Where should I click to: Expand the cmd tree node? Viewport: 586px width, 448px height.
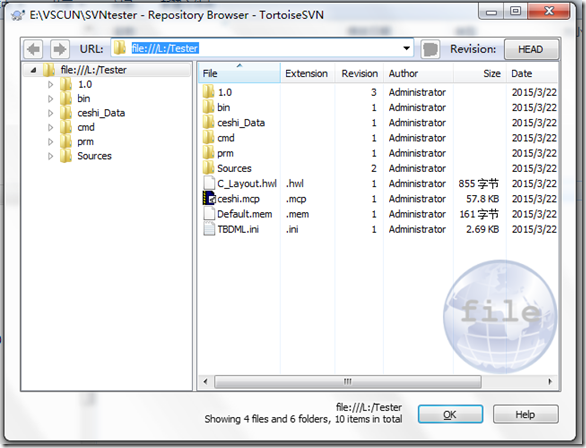(50, 127)
